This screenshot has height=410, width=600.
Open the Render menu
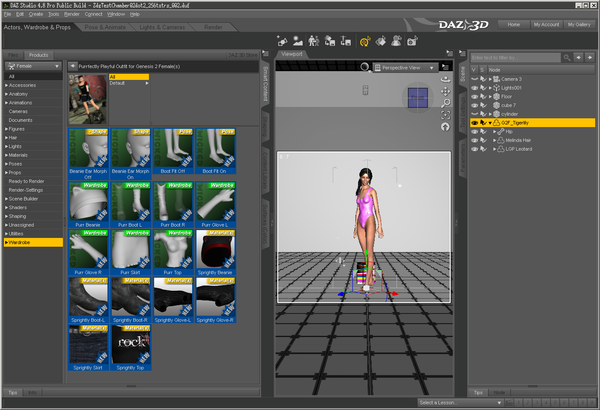pyautogui.click(x=72, y=14)
